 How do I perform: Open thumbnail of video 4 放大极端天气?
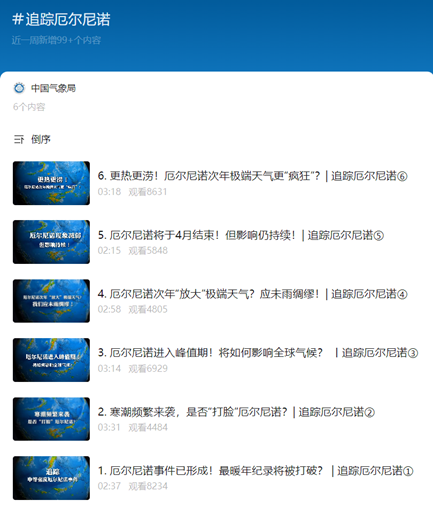tap(51, 301)
